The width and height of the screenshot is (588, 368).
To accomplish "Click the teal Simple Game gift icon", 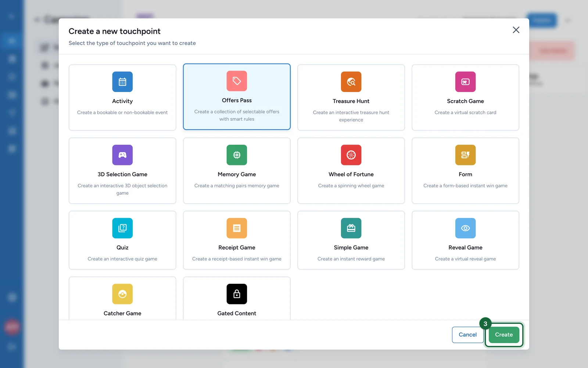I will click(x=351, y=228).
